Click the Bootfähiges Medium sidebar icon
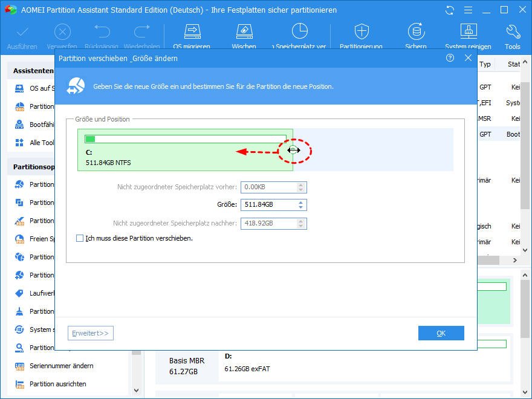Screen dimensions: 532x399 19,125
